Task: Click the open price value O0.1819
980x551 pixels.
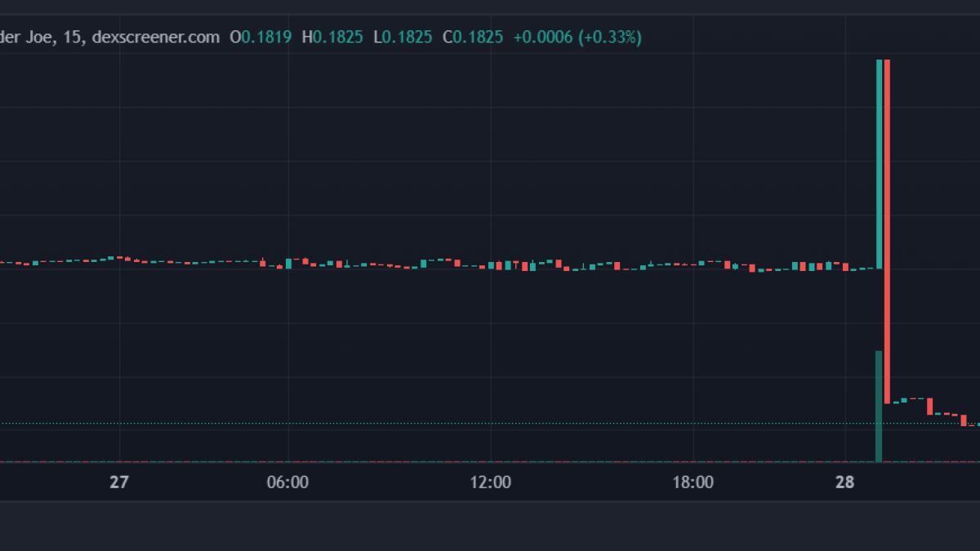Action: pyautogui.click(x=261, y=37)
